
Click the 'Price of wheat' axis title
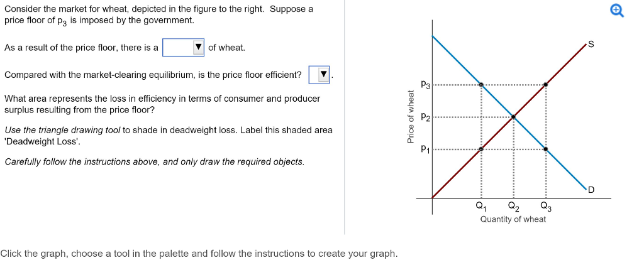pyautogui.click(x=410, y=117)
